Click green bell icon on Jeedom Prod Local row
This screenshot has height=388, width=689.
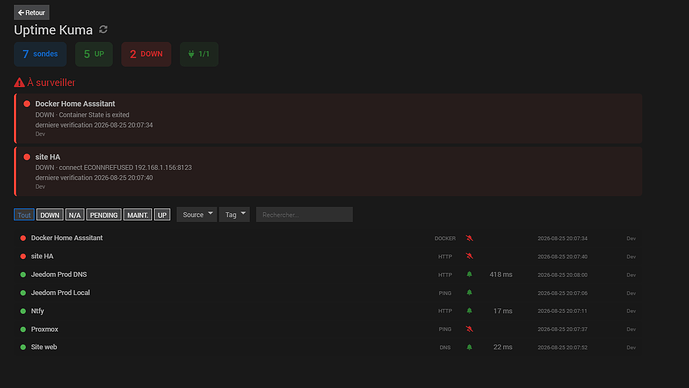pyautogui.click(x=469, y=293)
